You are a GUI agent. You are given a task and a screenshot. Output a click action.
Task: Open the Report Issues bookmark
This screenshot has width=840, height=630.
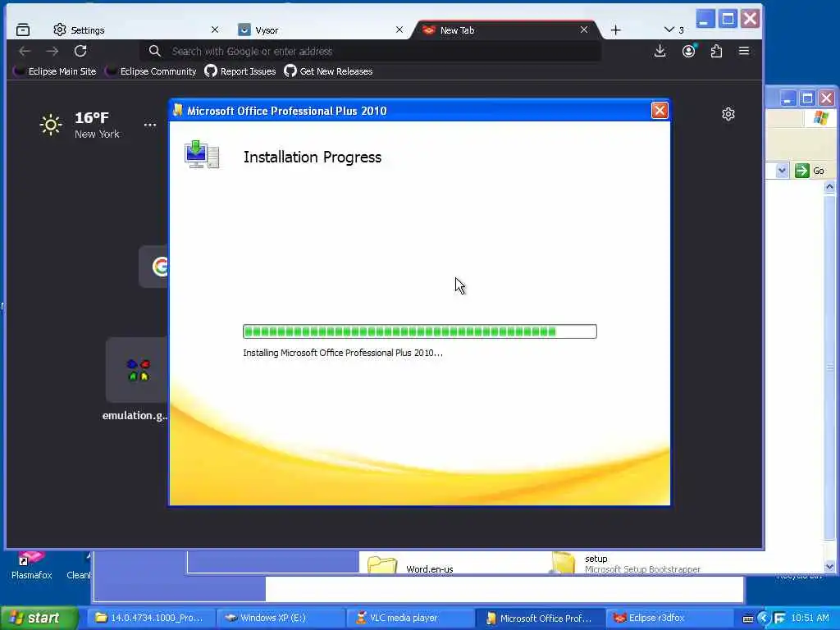(x=240, y=71)
